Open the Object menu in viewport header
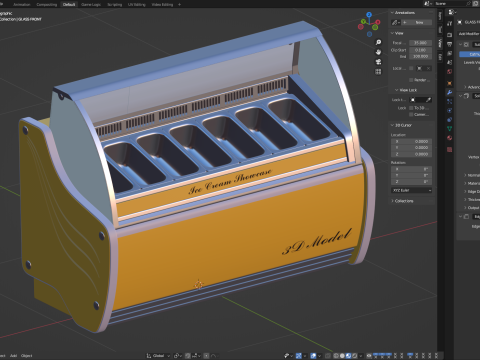This screenshot has height=360, width=480. [x=27, y=356]
